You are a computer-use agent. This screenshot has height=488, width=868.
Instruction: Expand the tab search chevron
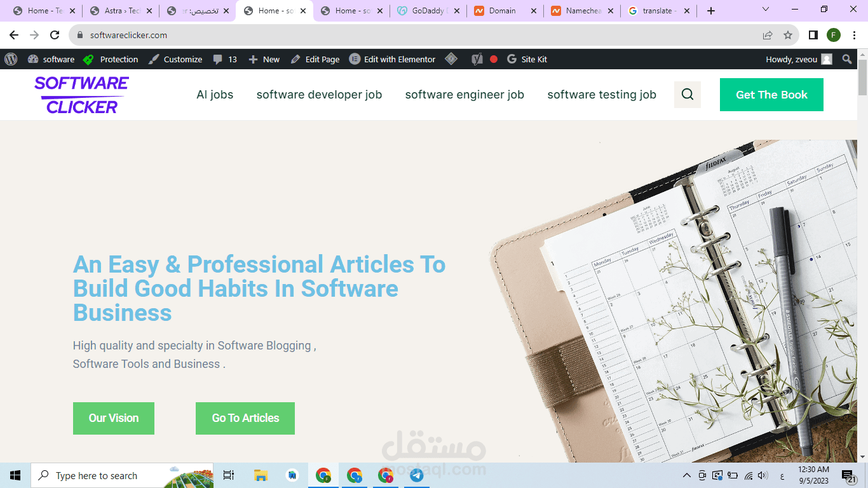pos(766,10)
